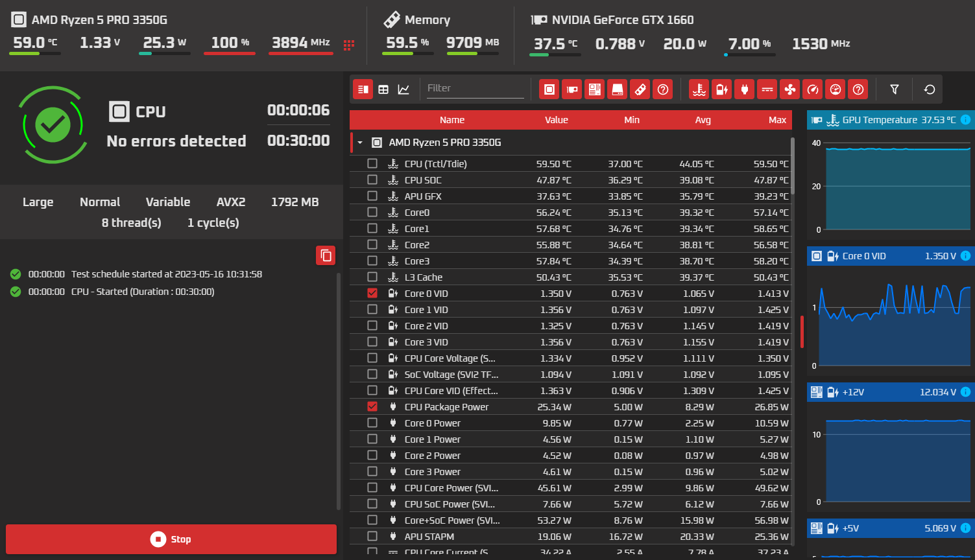975x560 pixels.
Task: Check the CPU (Tctl/Tdie) row checkbox
Action: [372, 163]
